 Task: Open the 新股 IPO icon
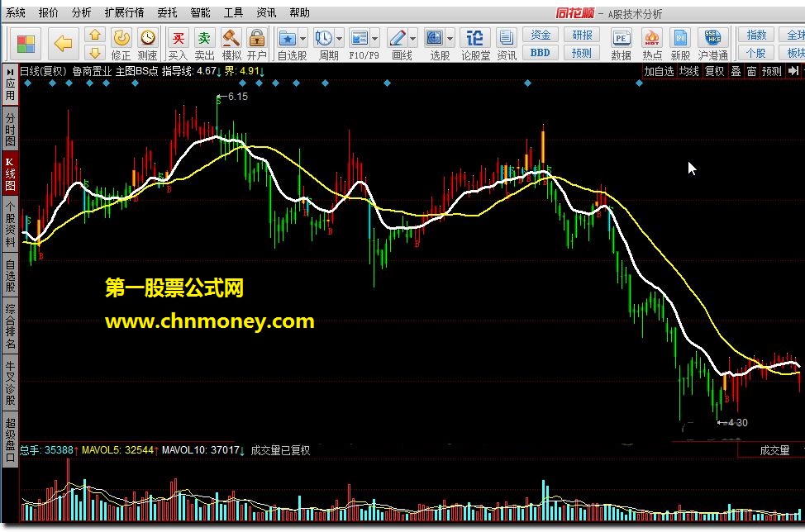tap(680, 38)
